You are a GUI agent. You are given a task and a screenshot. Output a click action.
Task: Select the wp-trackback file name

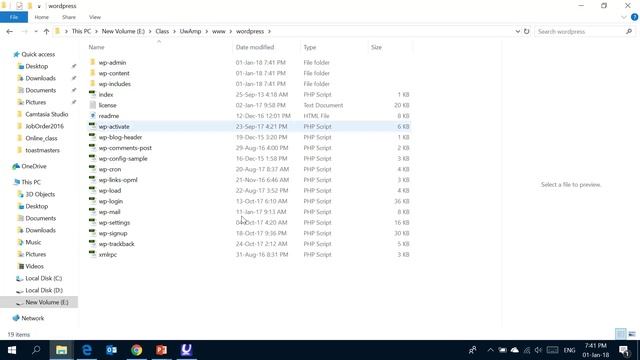tap(116, 244)
